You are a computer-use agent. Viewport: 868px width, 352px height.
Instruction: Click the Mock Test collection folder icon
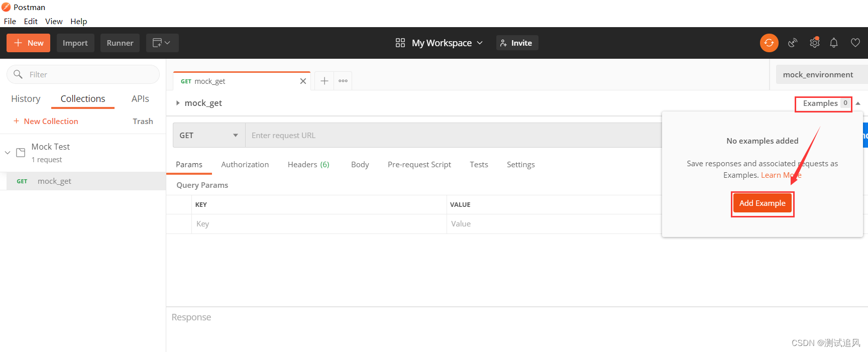21,152
